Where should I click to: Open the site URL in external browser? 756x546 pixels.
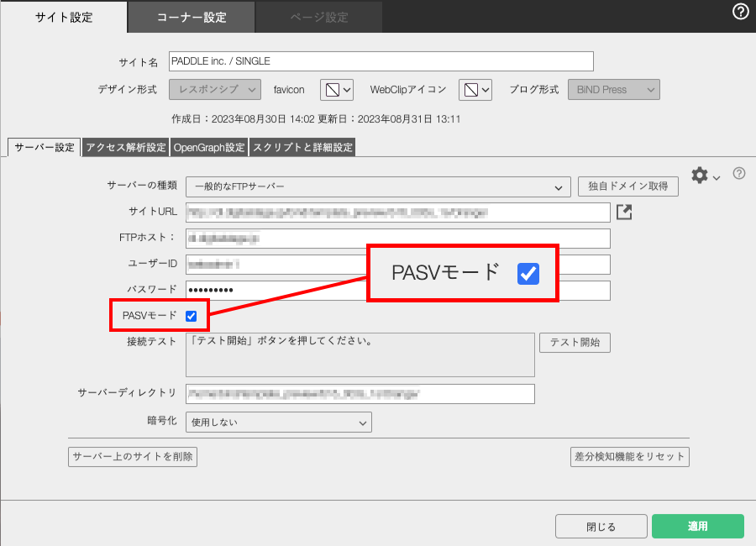(623, 213)
